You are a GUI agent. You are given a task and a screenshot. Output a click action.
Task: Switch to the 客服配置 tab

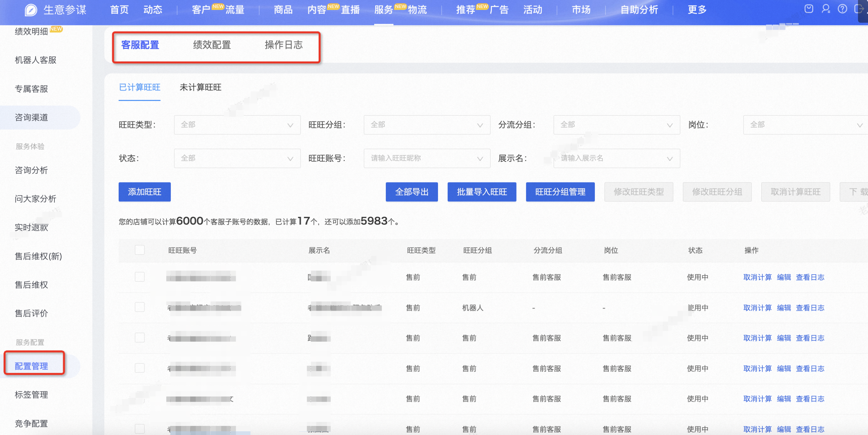[x=140, y=45]
